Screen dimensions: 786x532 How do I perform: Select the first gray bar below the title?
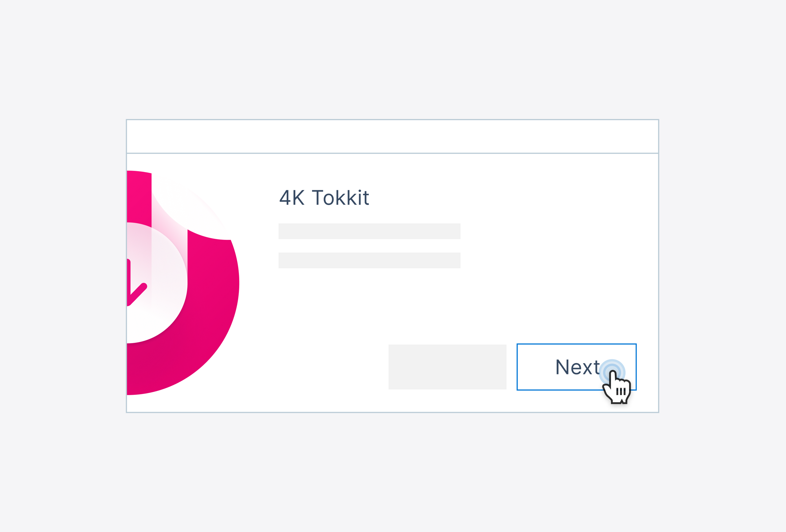pos(369,231)
